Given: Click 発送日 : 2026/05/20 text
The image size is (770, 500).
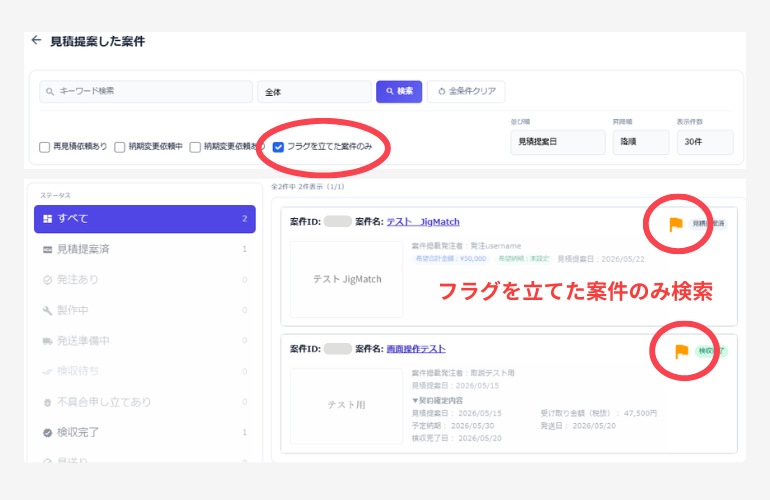Looking at the screenshot, I should (x=578, y=426).
